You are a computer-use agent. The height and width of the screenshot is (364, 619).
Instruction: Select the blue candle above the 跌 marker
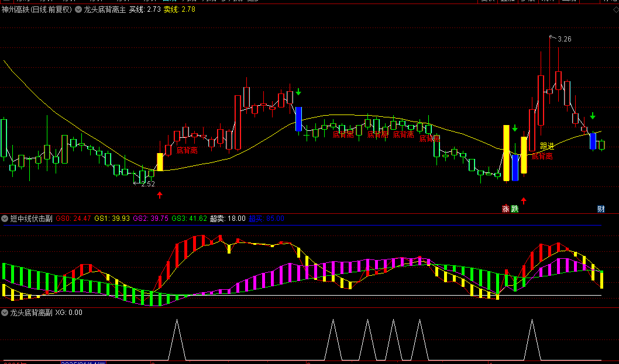(x=515, y=168)
